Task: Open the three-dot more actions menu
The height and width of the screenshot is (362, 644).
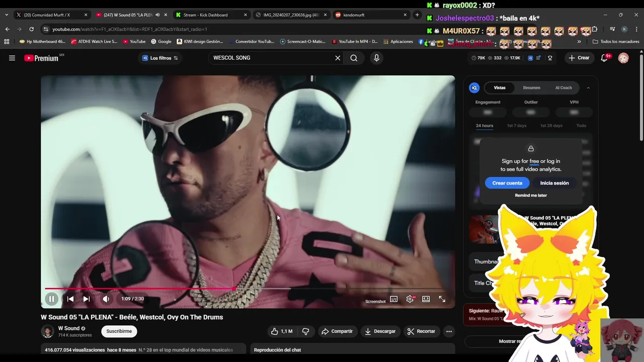Action: pyautogui.click(x=449, y=331)
